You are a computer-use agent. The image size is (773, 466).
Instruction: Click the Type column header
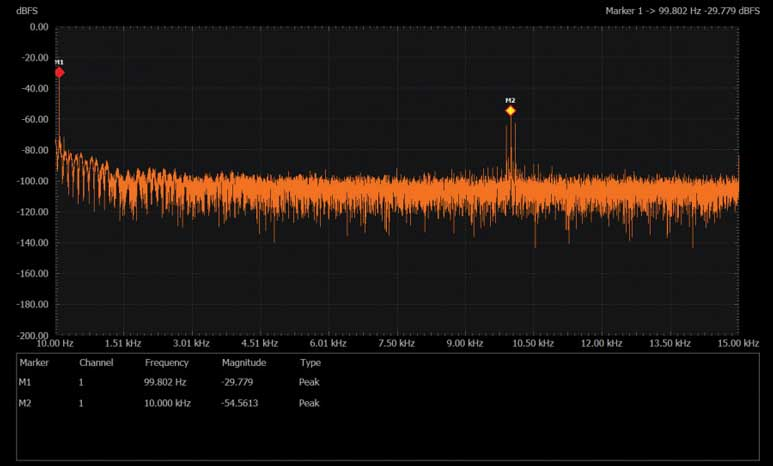click(309, 362)
